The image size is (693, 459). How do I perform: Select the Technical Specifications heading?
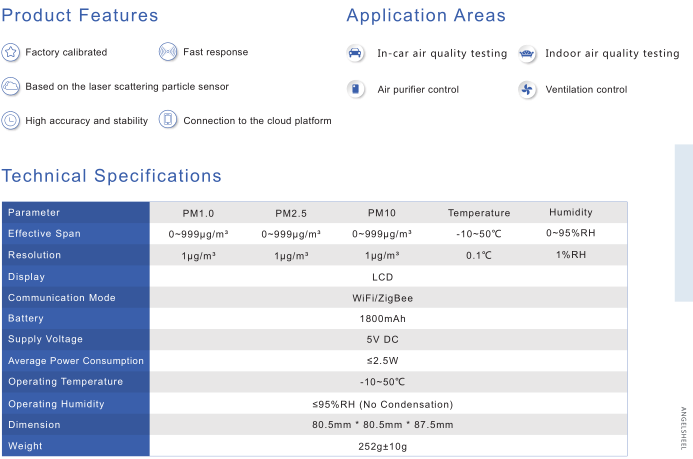pos(111,176)
